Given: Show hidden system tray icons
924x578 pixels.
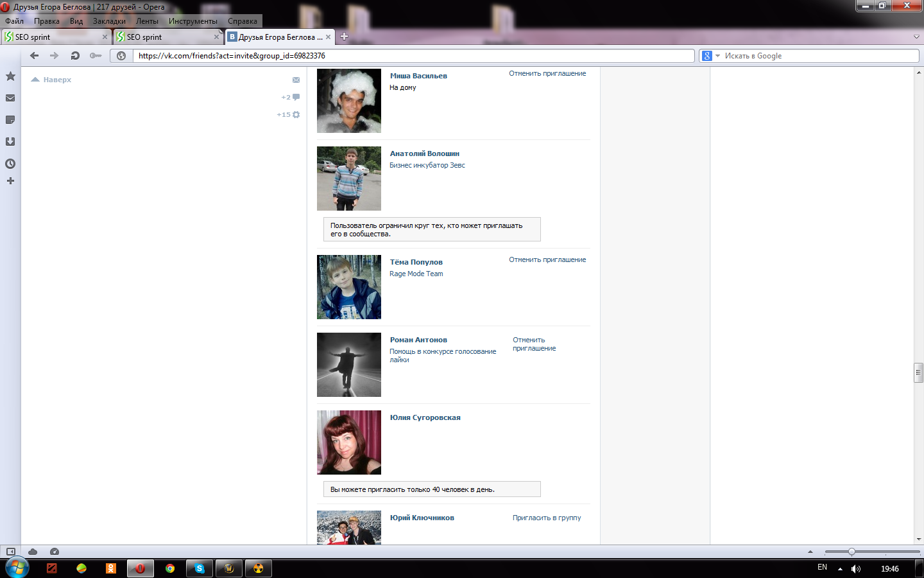Looking at the screenshot, I should [x=840, y=569].
